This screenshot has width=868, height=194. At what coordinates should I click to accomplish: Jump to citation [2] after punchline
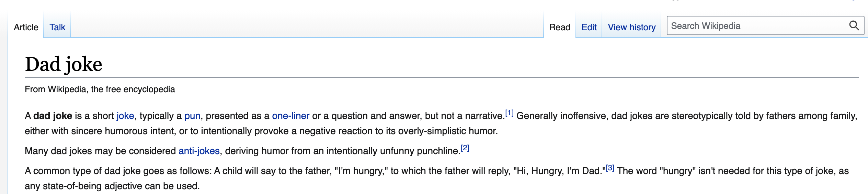click(465, 148)
